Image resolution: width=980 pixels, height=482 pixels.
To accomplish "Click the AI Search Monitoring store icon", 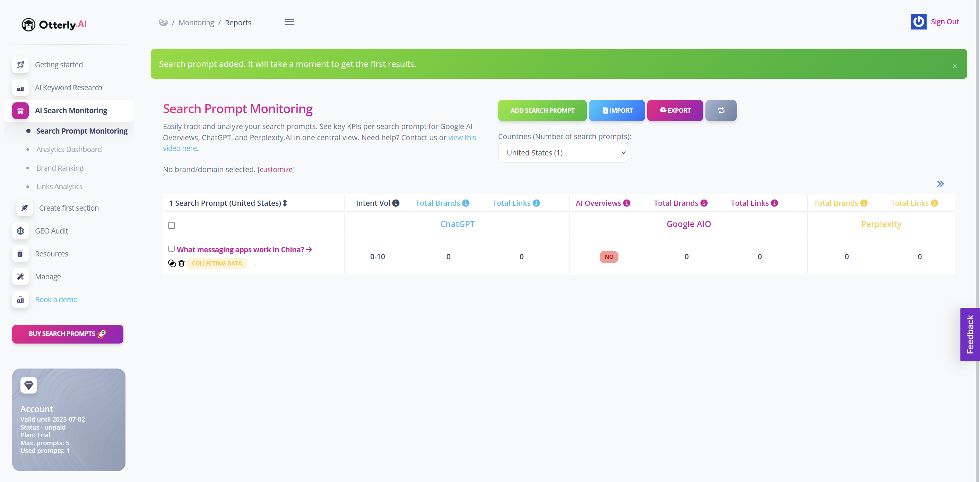I will 20,111.
